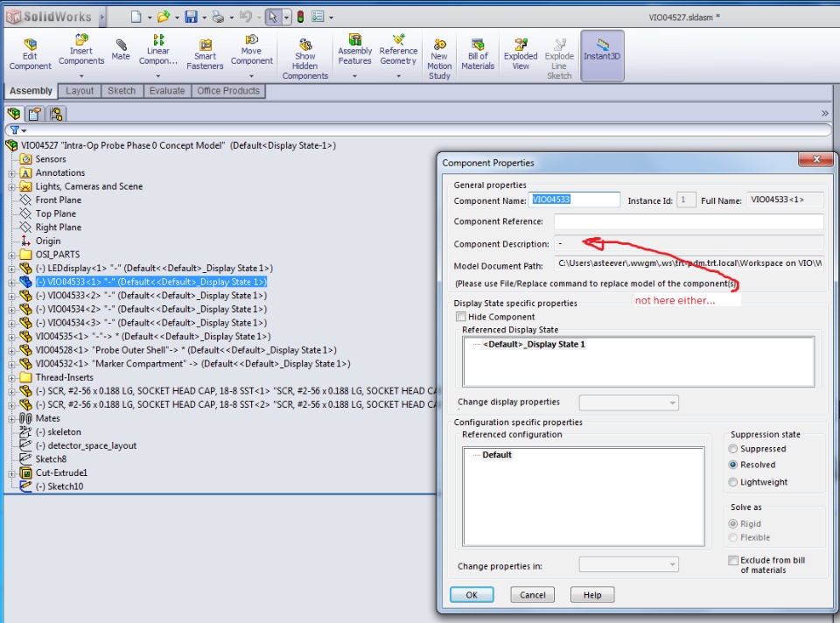
Task: Select the Mate tool
Action: click(x=121, y=50)
